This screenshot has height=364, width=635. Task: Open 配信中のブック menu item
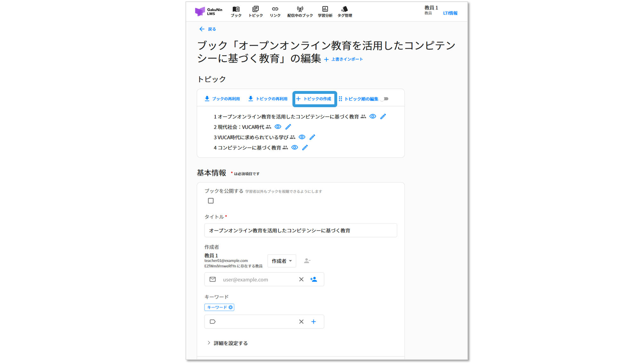(300, 11)
